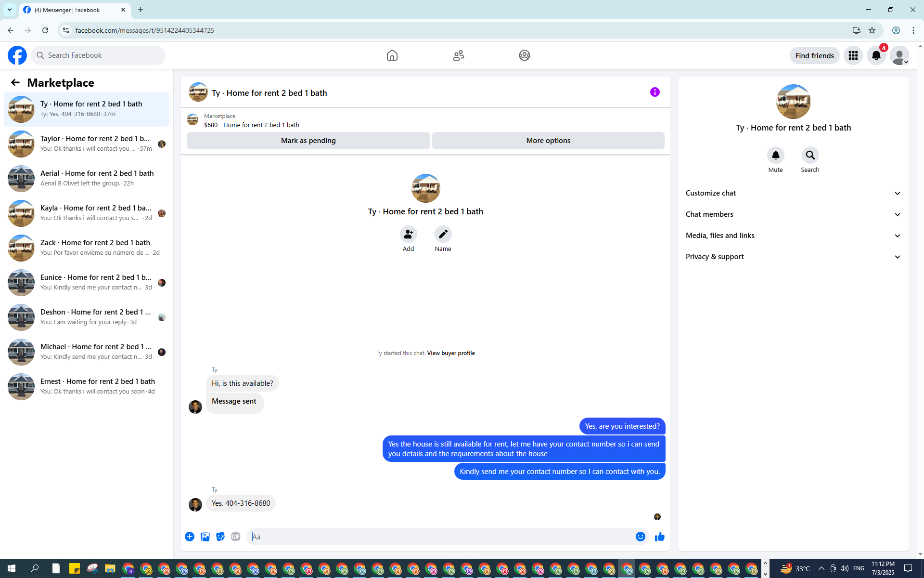
Task: Expand Privacy & support section
Action: pos(793,257)
